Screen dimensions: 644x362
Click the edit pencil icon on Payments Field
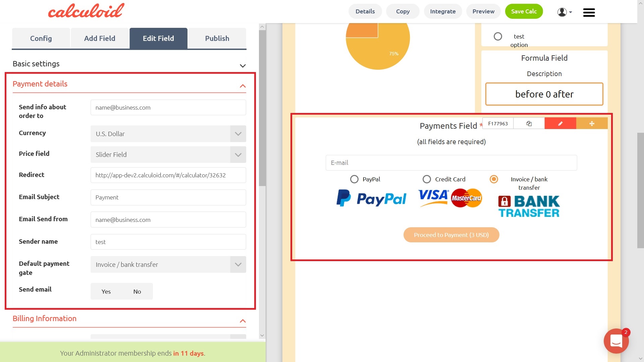[560, 123]
